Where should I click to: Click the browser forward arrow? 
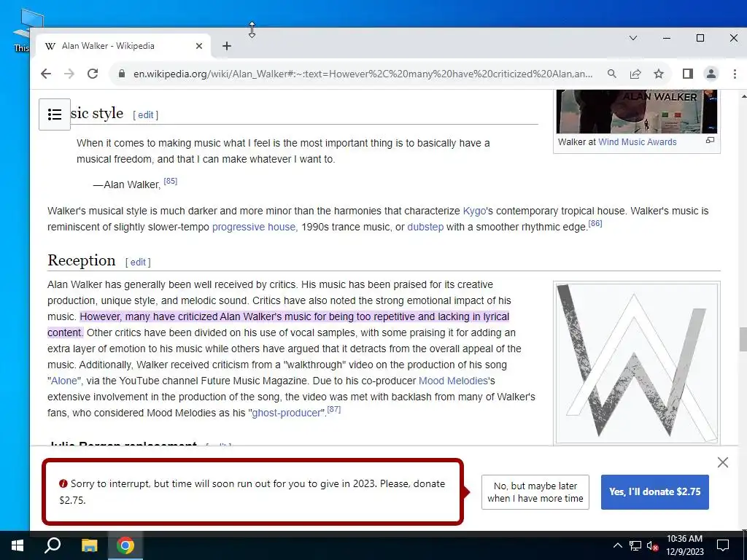pyautogui.click(x=69, y=74)
